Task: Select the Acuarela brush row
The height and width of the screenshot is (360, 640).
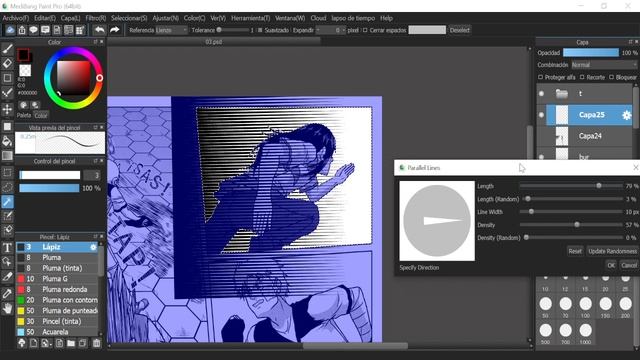Action: pos(57,332)
